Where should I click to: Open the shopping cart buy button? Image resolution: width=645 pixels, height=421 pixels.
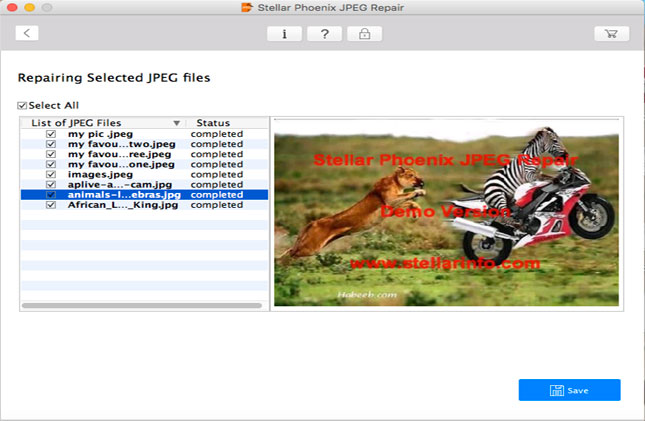pos(611,34)
